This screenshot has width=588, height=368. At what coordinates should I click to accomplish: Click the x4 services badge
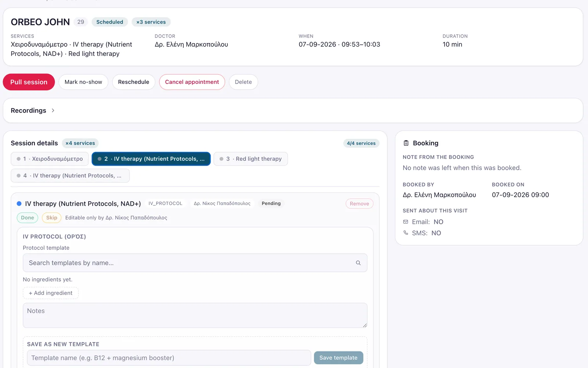(x=80, y=143)
